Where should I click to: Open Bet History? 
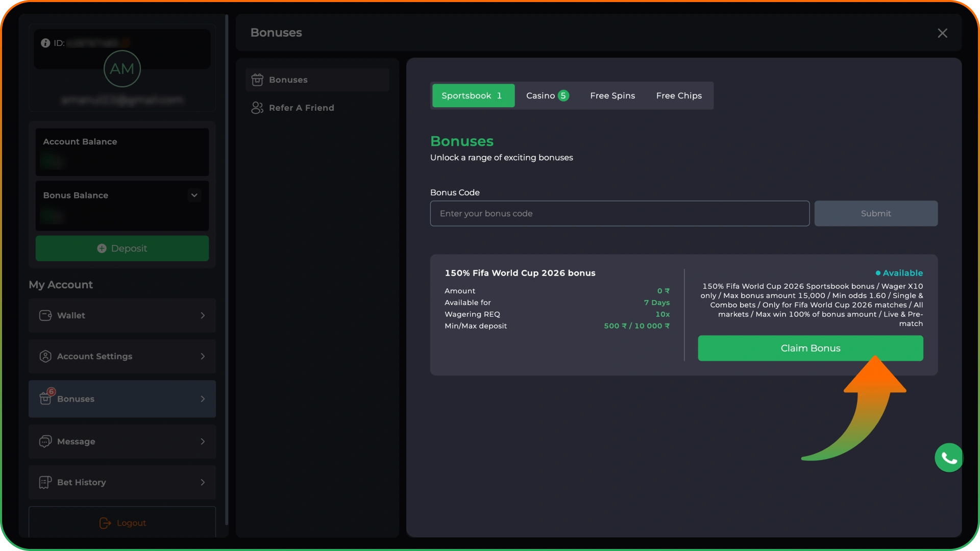122,483
